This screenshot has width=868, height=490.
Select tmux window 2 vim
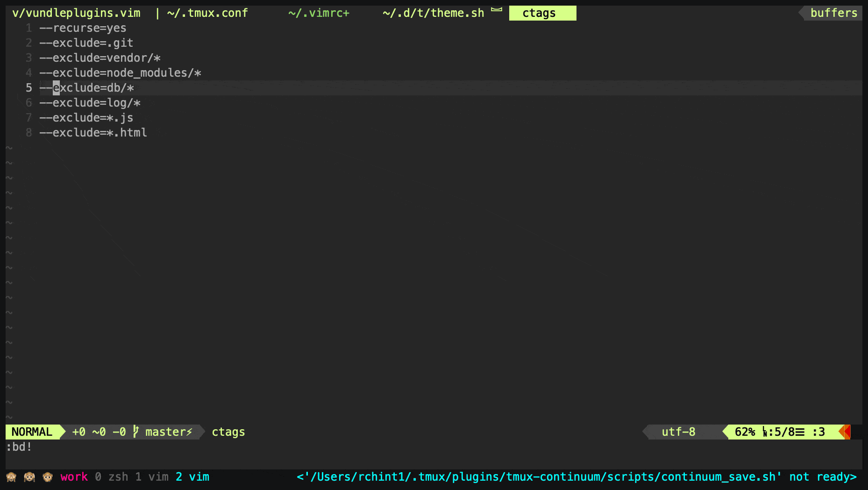[x=192, y=477]
